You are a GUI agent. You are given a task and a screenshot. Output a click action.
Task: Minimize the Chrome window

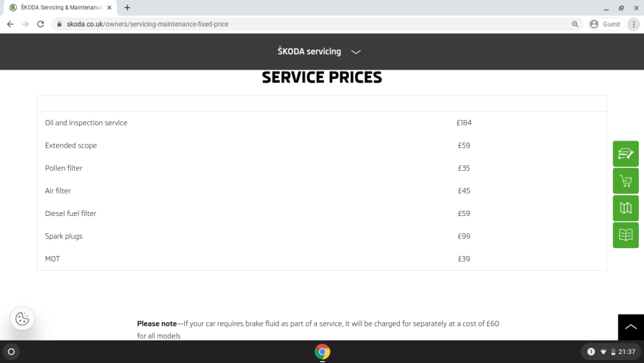tap(606, 8)
